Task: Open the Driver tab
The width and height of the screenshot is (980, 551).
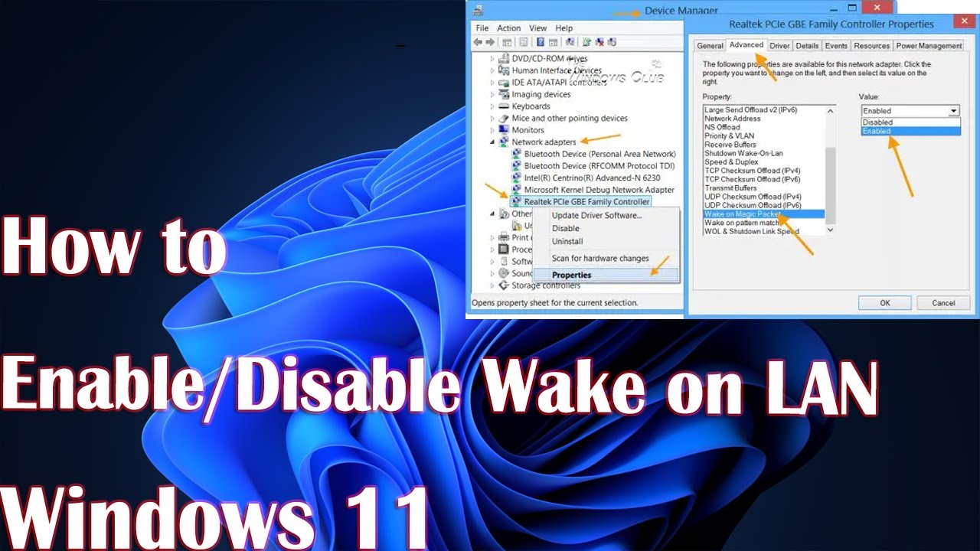Action: click(779, 46)
